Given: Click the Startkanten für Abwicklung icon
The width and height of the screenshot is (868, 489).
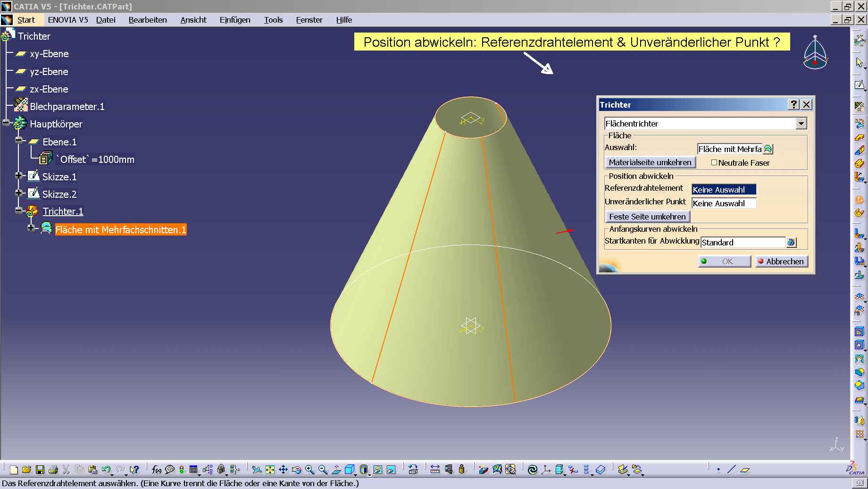Looking at the screenshot, I should 791,242.
